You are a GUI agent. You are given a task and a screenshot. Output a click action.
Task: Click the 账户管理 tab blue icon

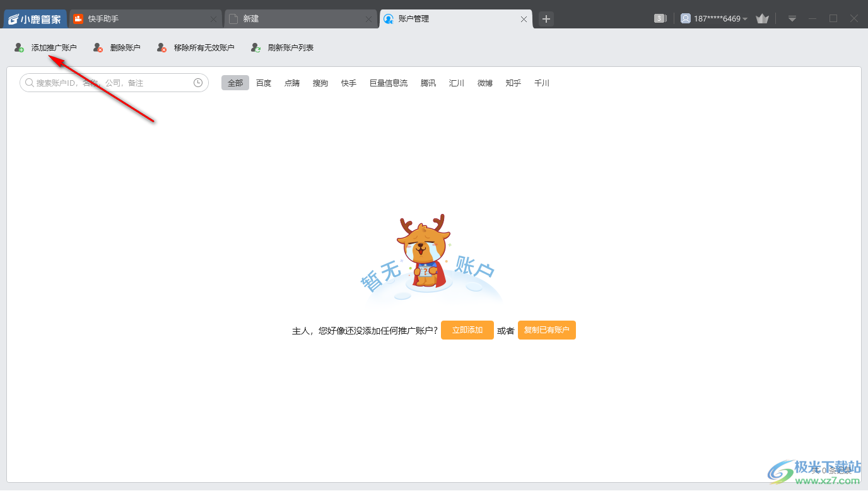tap(389, 19)
